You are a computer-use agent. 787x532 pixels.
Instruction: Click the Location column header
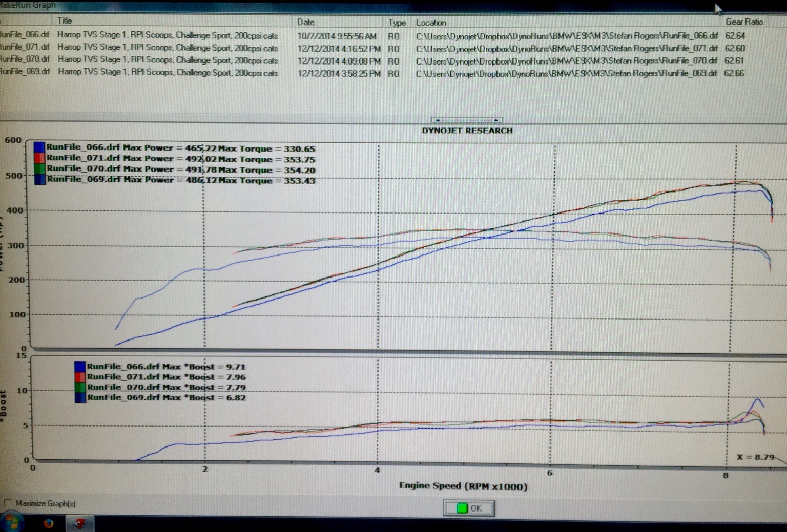(x=431, y=23)
